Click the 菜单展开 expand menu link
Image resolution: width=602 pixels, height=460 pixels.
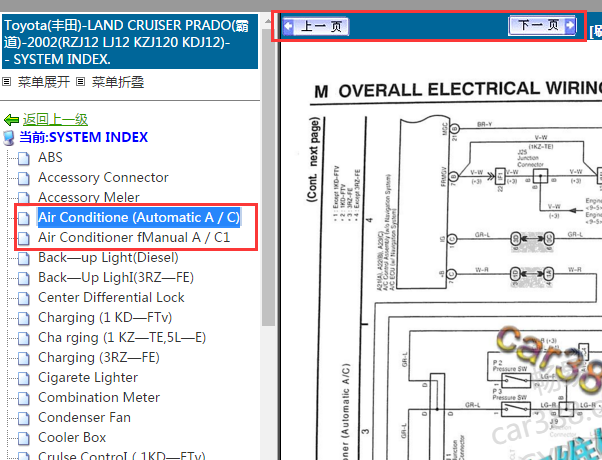point(44,82)
